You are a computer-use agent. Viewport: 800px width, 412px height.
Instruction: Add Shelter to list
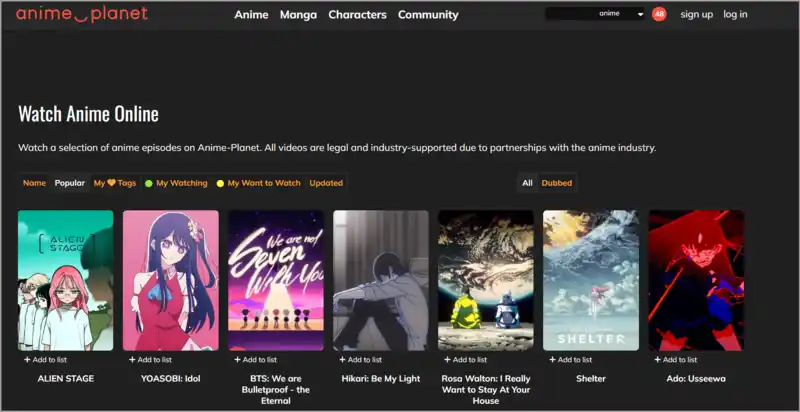pyautogui.click(x=571, y=359)
